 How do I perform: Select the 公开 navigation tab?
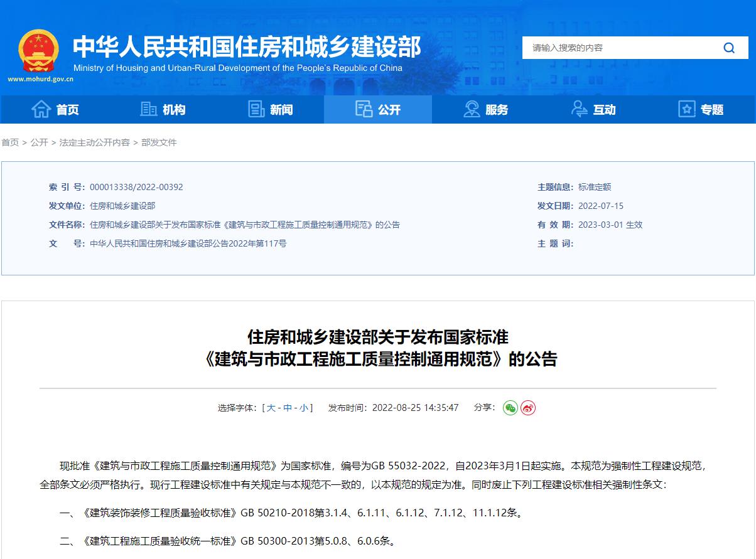pos(378,109)
